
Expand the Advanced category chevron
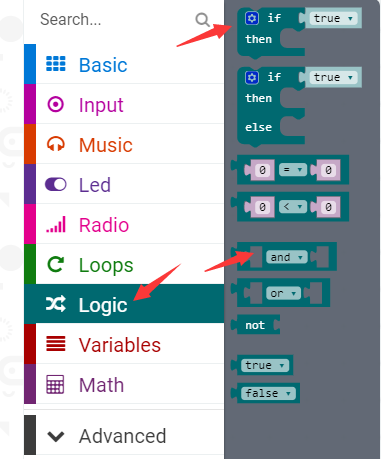point(56,436)
